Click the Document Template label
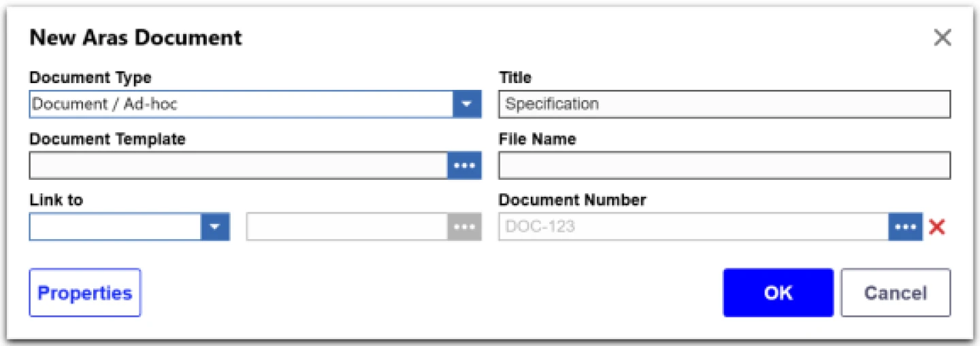The height and width of the screenshot is (346, 980). click(108, 139)
